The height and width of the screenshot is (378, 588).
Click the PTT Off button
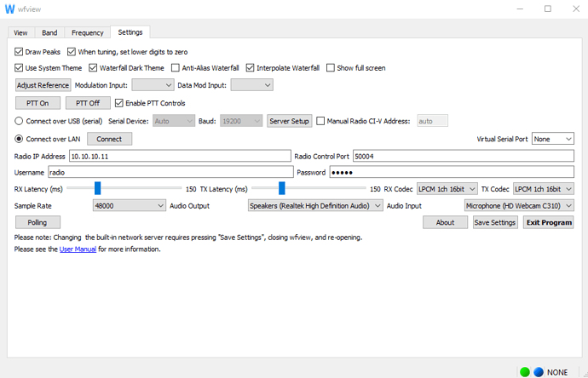[x=88, y=103]
